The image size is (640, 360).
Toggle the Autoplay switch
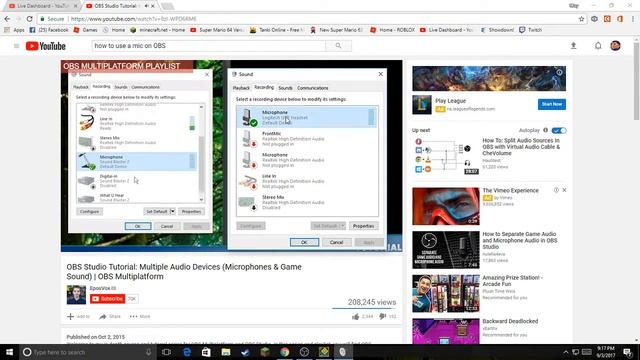click(559, 130)
